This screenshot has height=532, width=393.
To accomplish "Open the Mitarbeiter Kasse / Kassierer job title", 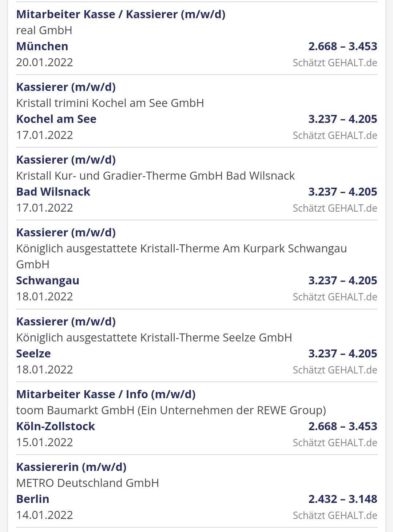I will coord(121,14).
